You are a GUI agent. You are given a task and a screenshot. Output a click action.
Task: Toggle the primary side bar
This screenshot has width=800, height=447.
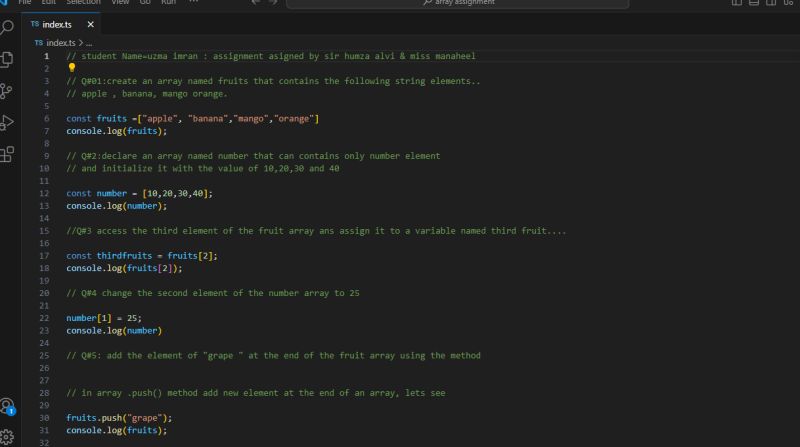coord(737,3)
